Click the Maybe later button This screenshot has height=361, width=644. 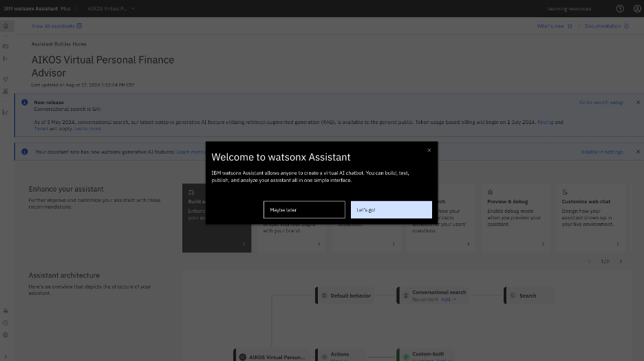point(304,209)
